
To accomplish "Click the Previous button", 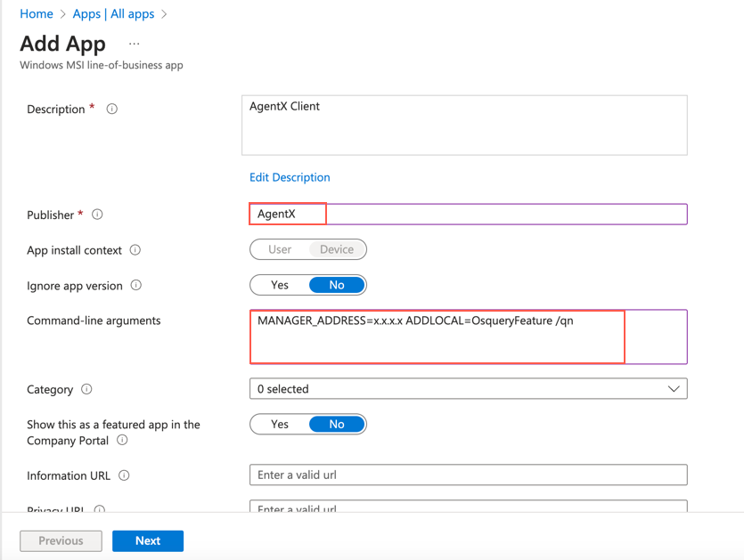I will coord(60,540).
